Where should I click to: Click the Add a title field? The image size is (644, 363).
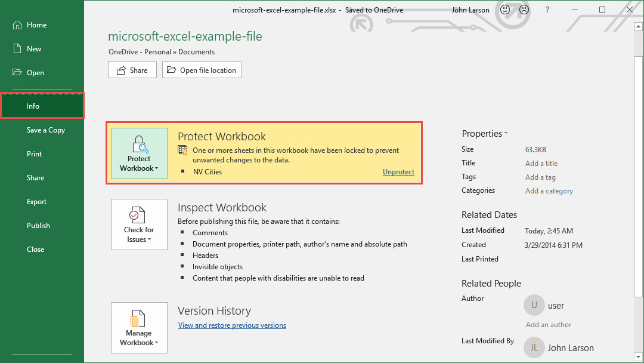coord(541,164)
